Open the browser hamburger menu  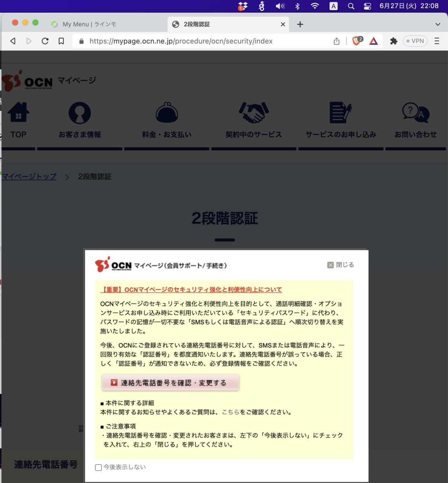click(437, 41)
